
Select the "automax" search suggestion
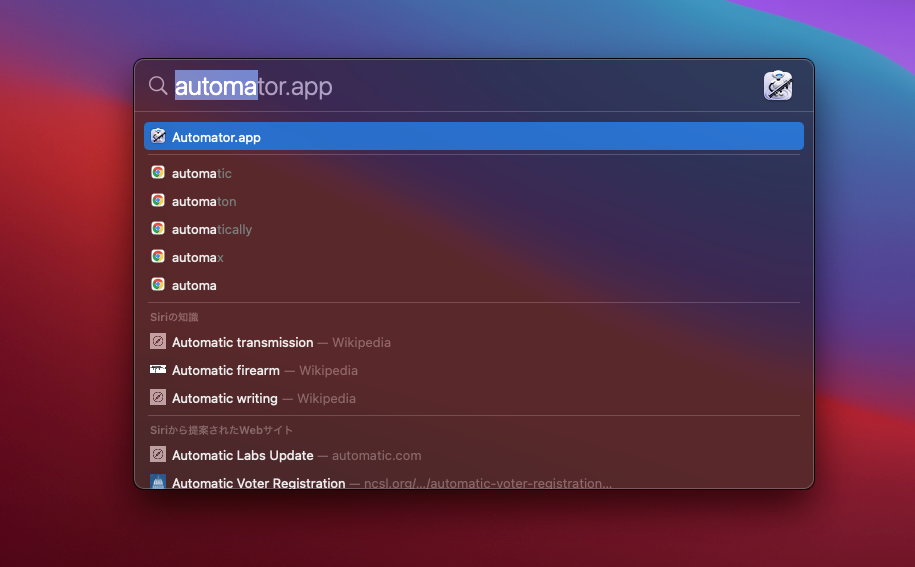[474, 257]
